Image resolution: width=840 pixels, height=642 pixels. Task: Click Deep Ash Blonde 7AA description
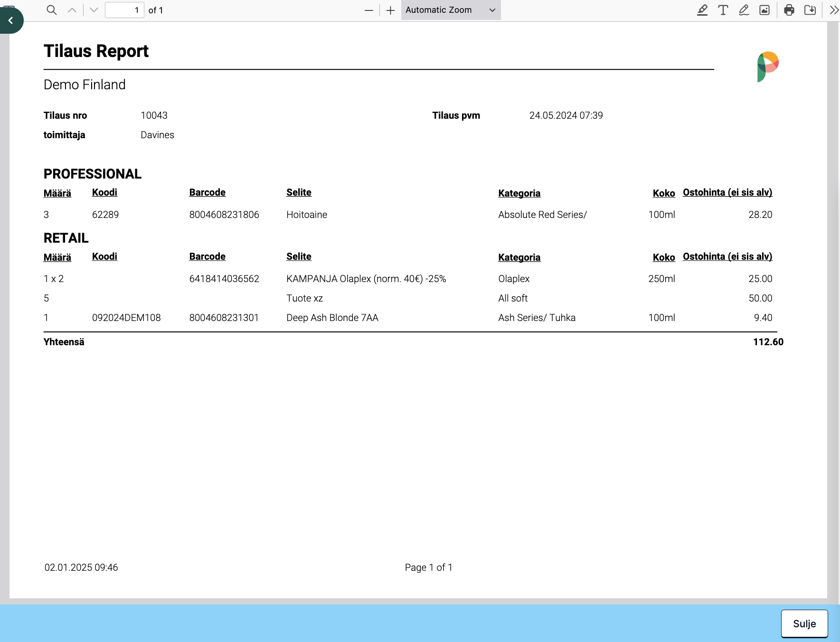coord(332,318)
